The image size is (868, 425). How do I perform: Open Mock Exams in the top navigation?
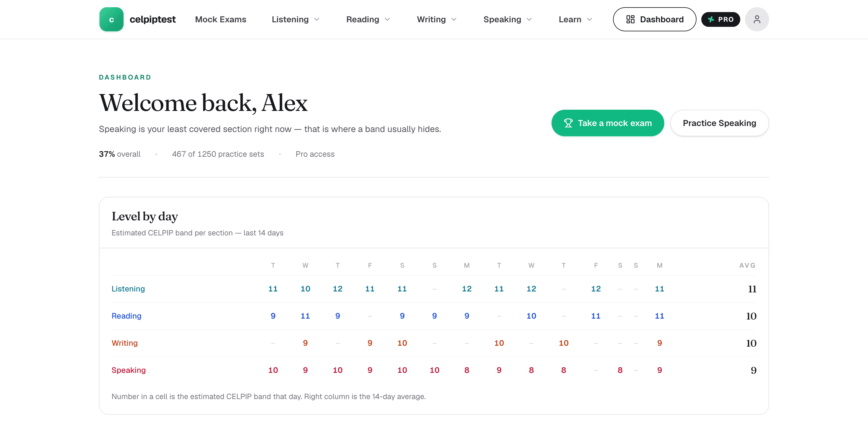pyautogui.click(x=220, y=19)
